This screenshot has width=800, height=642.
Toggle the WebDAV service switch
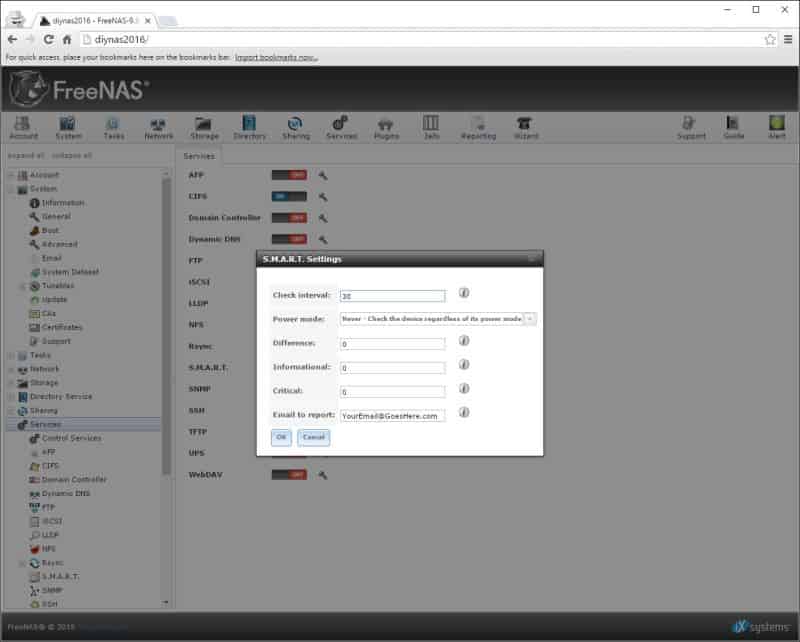click(x=289, y=475)
